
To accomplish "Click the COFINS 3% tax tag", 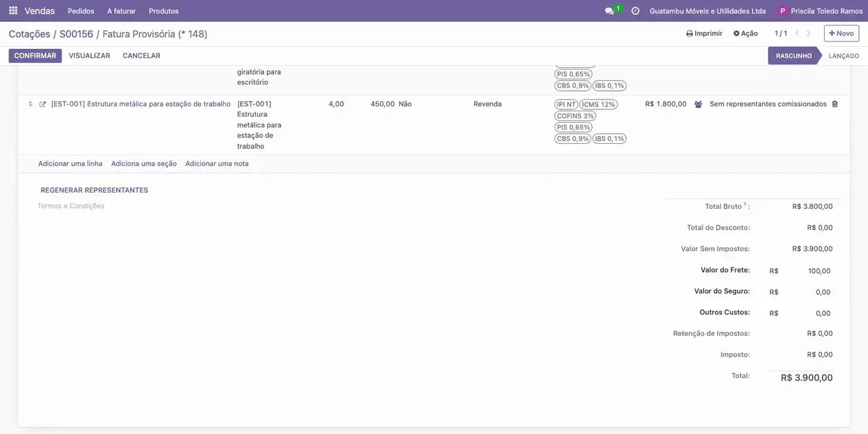I will pyautogui.click(x=575, y=116).
